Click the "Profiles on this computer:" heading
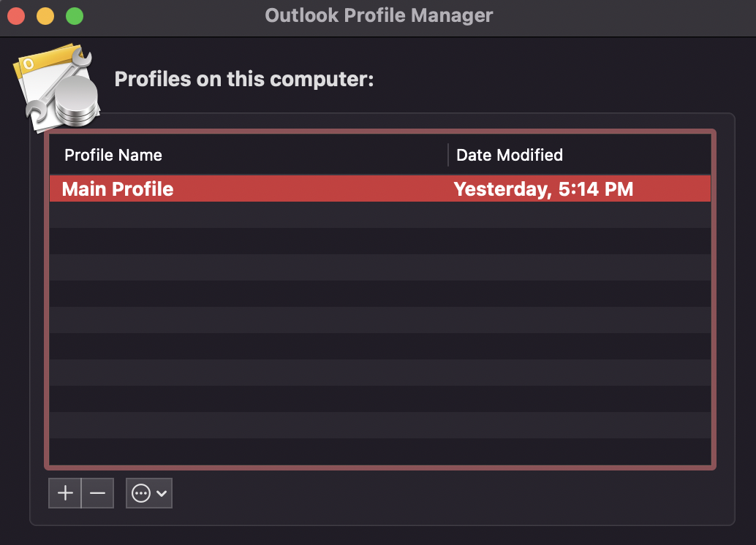 tap(244, 79)
